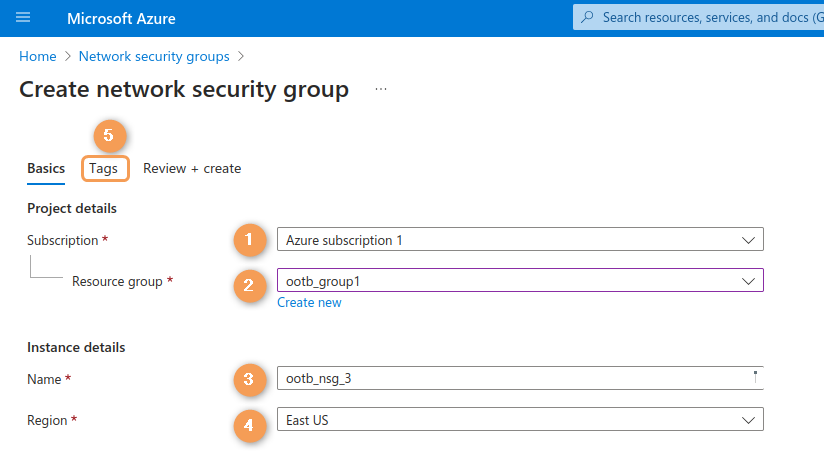
Task: Open the ellipsis more options menu
Action: coord(380,90)
